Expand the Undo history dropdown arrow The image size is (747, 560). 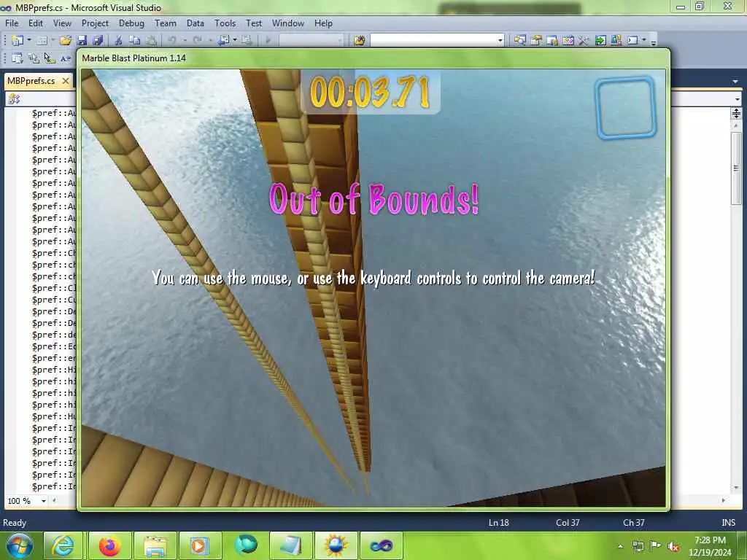coord(185,41)
